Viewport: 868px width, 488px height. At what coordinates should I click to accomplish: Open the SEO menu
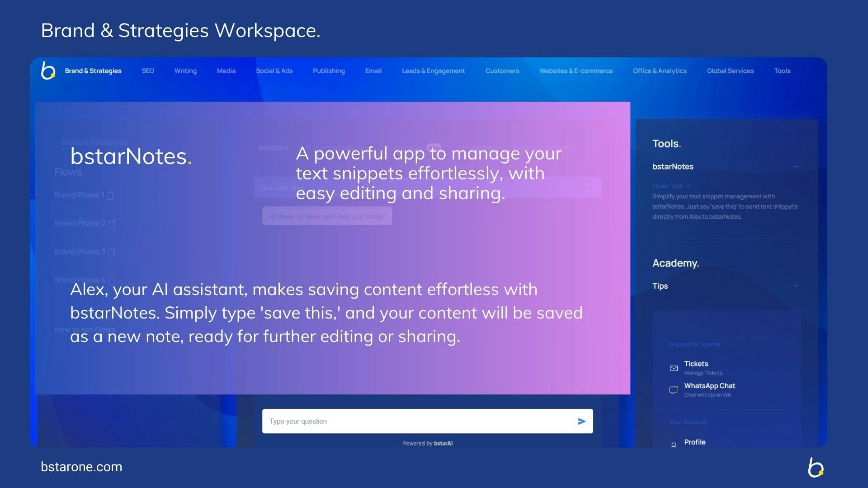[x=147, y=71]
